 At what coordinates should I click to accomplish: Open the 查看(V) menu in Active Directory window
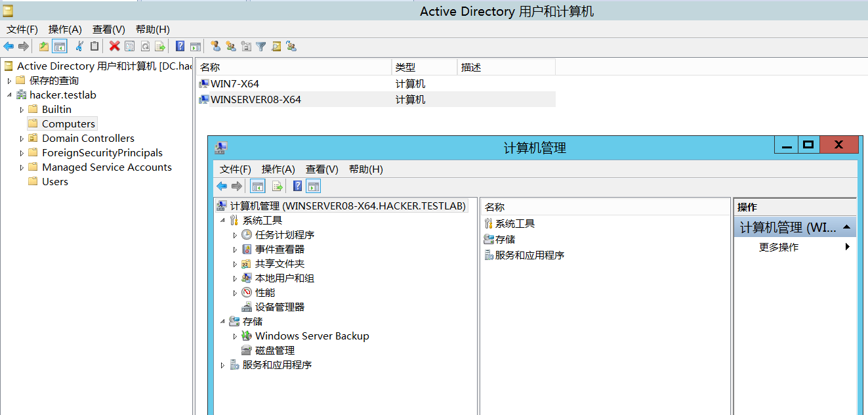coord(108,30)
